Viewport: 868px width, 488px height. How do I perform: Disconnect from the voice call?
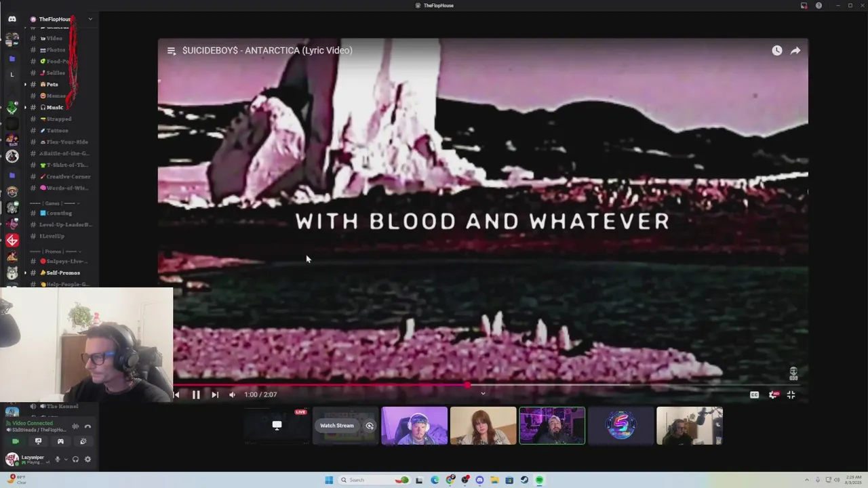(x=87, y=426)
